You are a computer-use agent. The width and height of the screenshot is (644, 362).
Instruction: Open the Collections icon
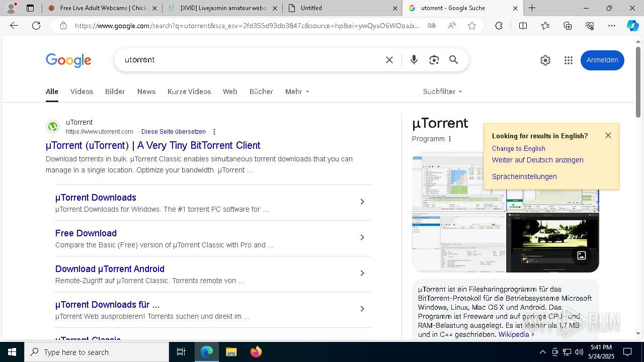tap(568, 26)
